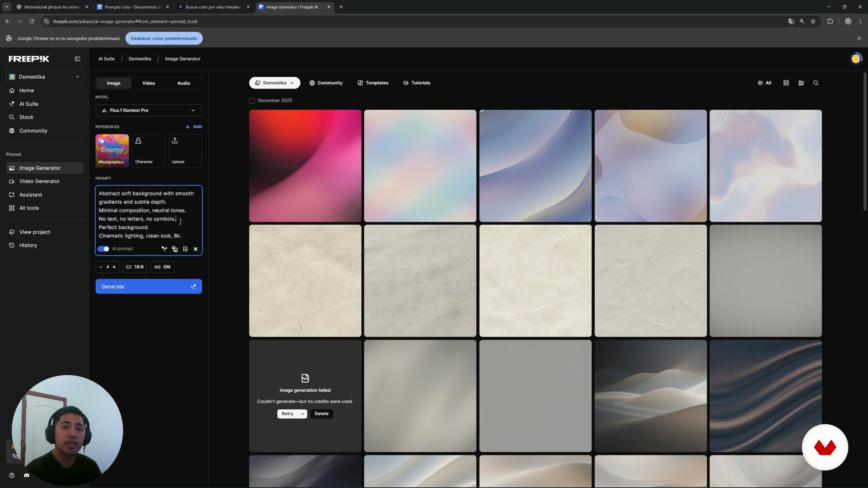Reload the page
Viewport: 868px width, 488px height.
tap(32, 21)
